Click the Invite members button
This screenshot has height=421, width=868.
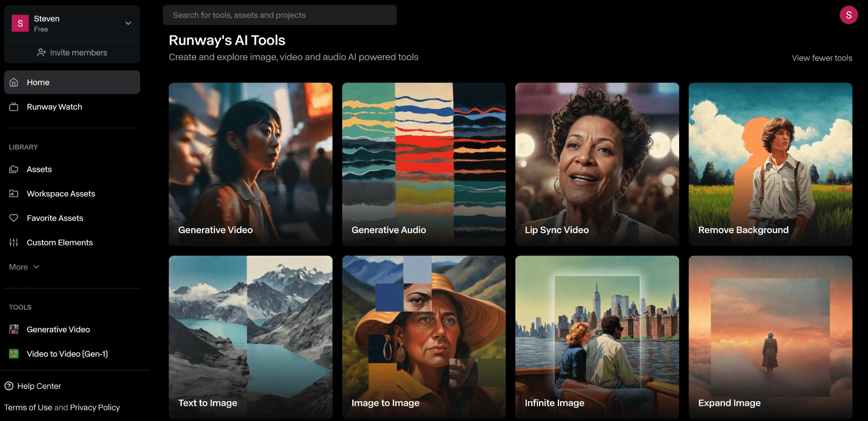72,52
